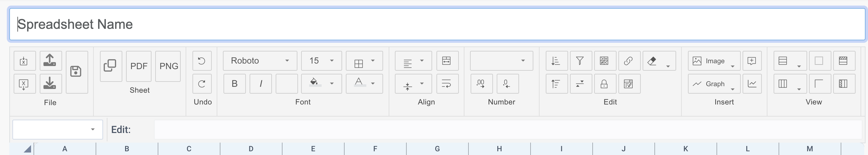
Task: Export the sheet as PDF
Action: pos(139,66)
